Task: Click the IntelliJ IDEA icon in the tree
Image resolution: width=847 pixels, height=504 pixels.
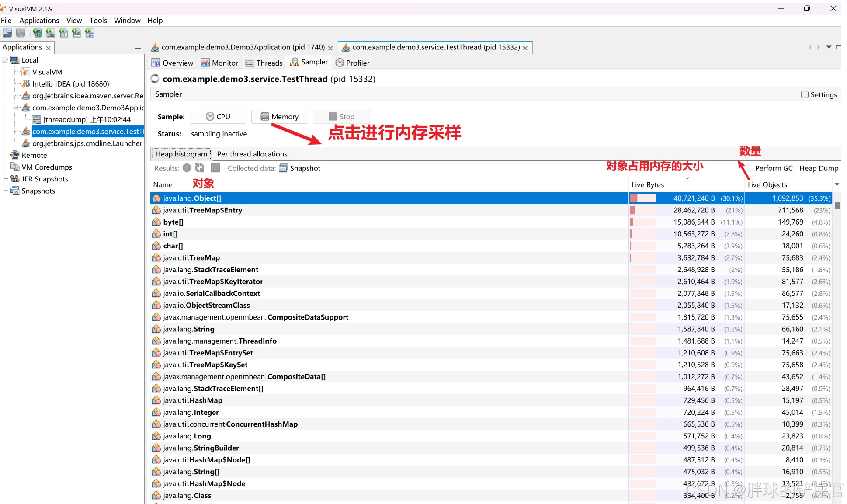Action: click(26, 83)
